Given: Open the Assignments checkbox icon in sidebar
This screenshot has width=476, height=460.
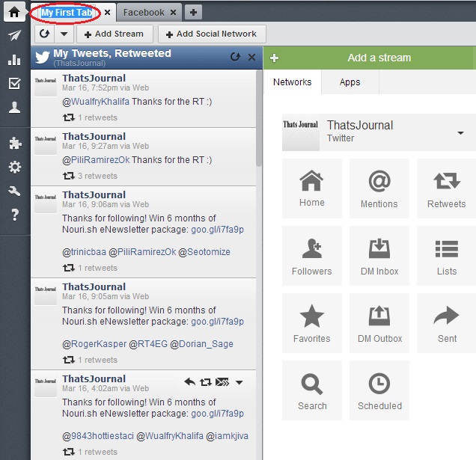Looking at the screenshot, I should pos(14,83).
